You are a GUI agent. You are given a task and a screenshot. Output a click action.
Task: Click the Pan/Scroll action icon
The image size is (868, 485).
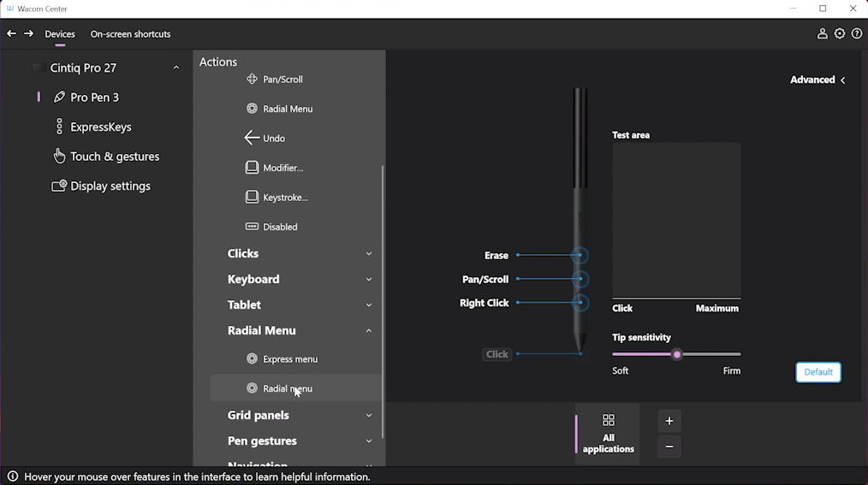pyautogui.click(x=252, y=79)
